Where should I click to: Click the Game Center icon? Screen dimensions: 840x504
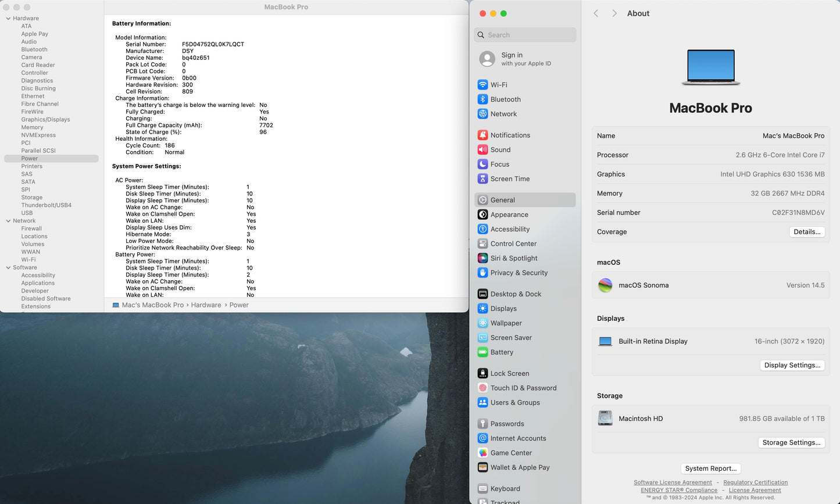tap(482, 453)
